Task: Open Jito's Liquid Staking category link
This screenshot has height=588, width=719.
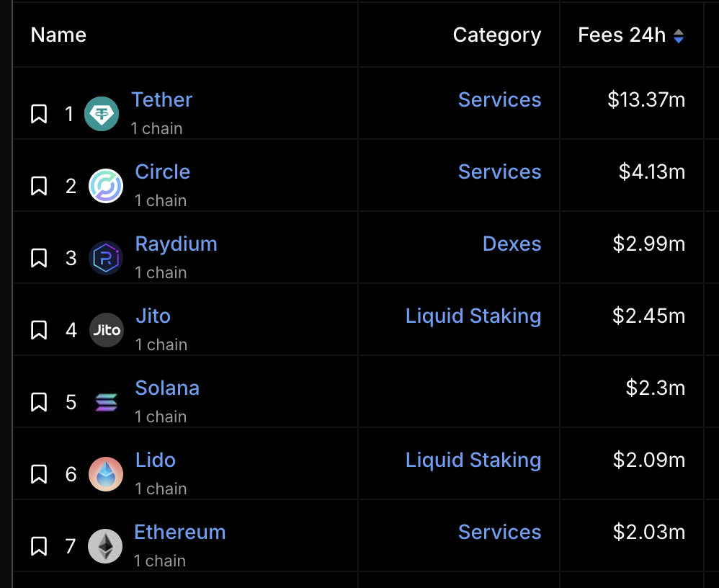Action: tap(473, 316)
